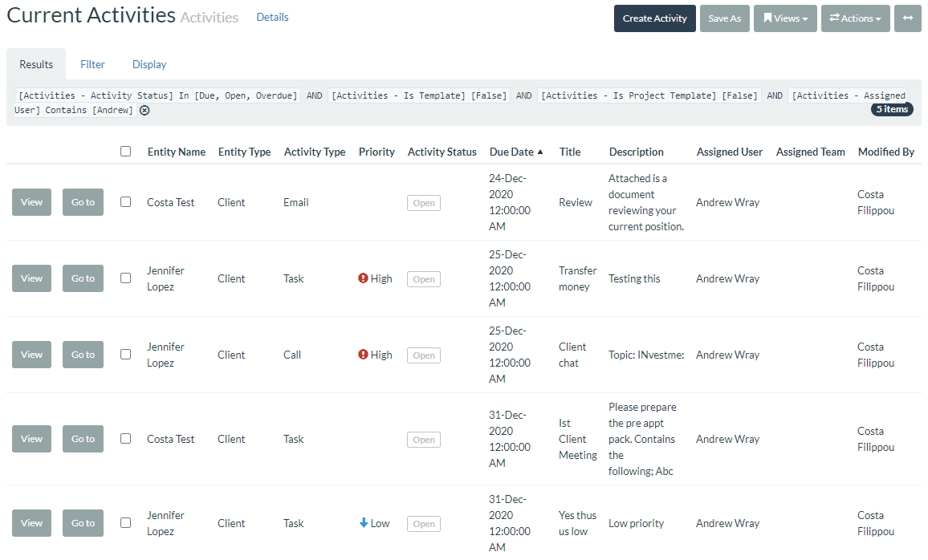Check the checkbox for the Review email row
Screen dimensions: 928x560
click(x=125, y=202)
